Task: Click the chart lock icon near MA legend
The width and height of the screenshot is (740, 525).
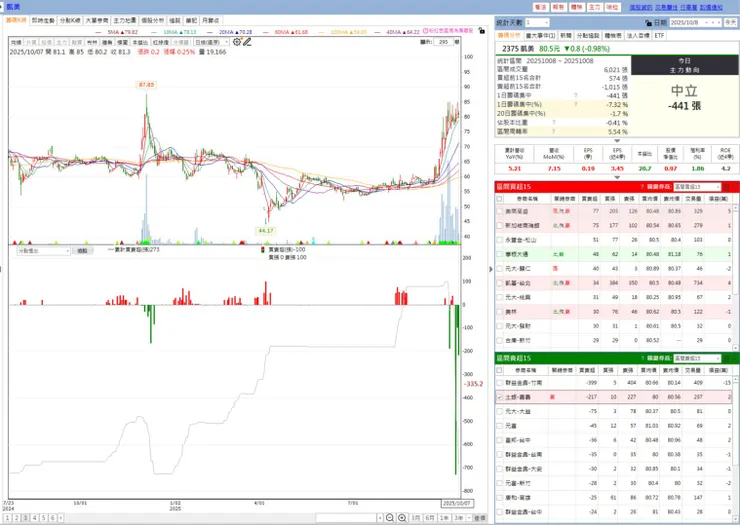Action: 481,30
